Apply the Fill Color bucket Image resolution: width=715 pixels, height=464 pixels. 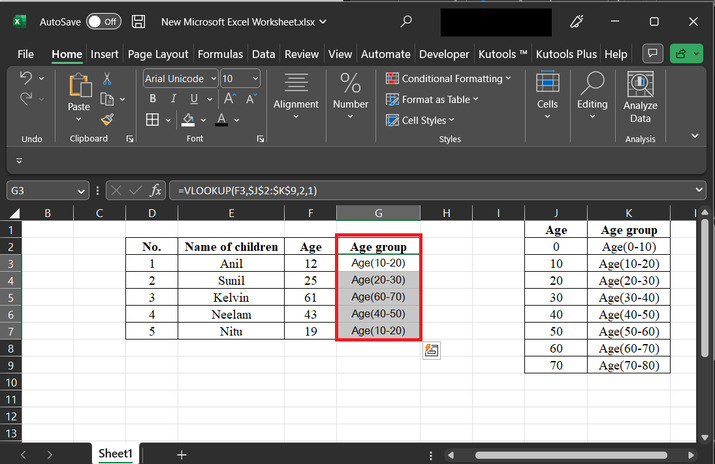tap(188, 120)
